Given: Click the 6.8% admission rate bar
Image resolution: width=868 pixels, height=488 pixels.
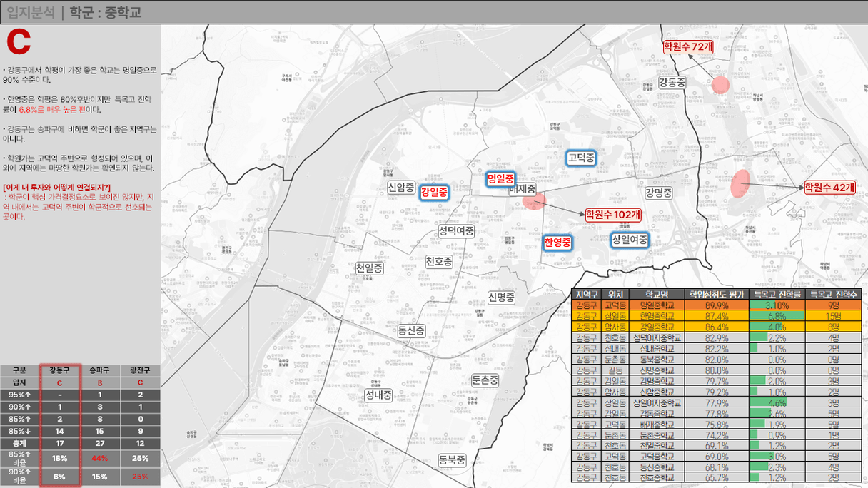Looking at the screenshot, I should [777, 316].
